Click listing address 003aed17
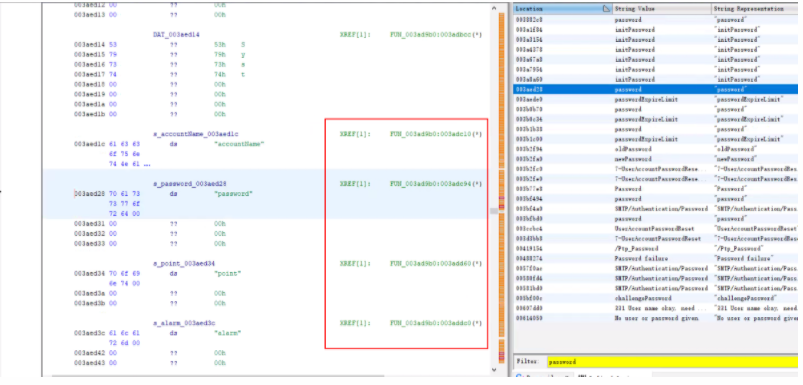This screenshot has height=385, width=803. [89, 75]
